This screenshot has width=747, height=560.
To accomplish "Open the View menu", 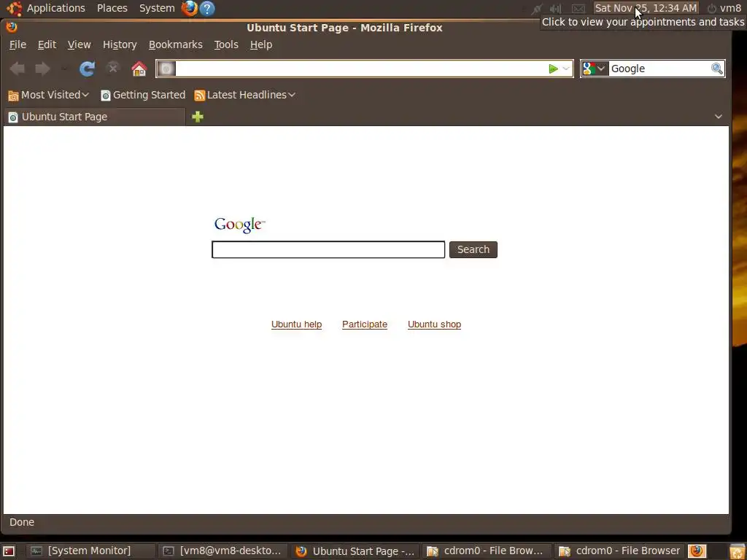I will coord(79,44).
